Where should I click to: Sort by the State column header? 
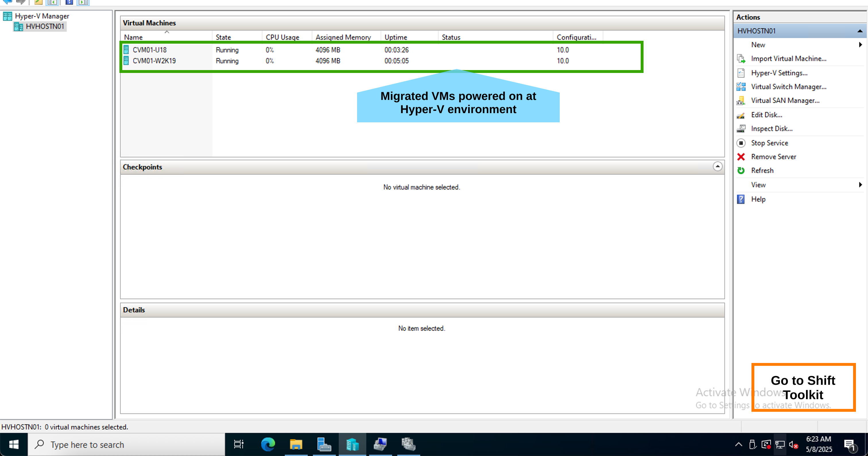click(x=237, y=37)
